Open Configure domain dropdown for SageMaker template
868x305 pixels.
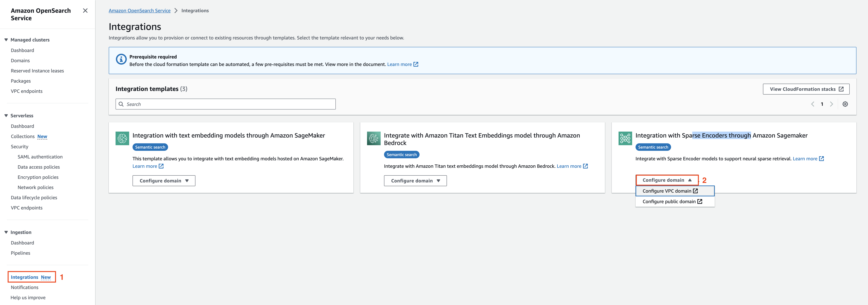click(164, 181)
